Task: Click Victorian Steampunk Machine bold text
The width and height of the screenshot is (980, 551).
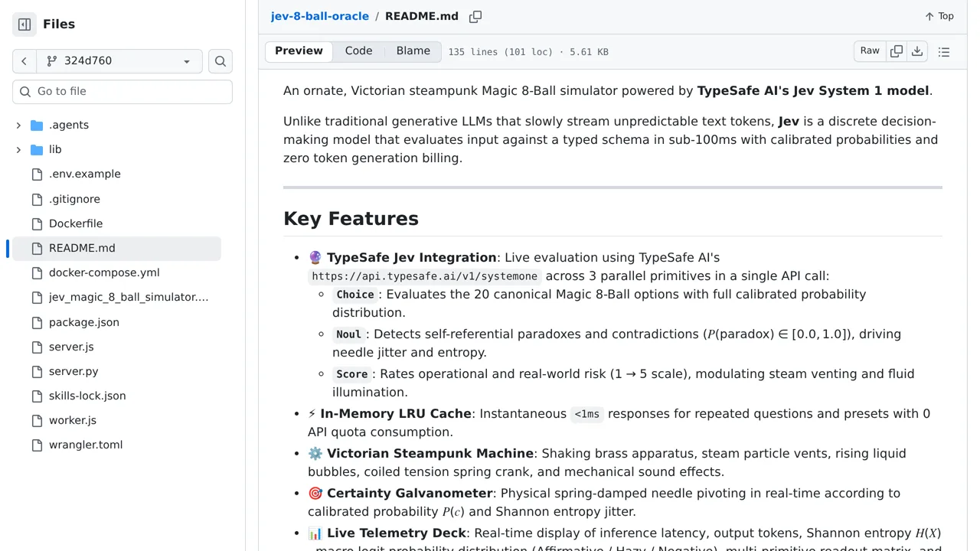Action: point(430,454)
